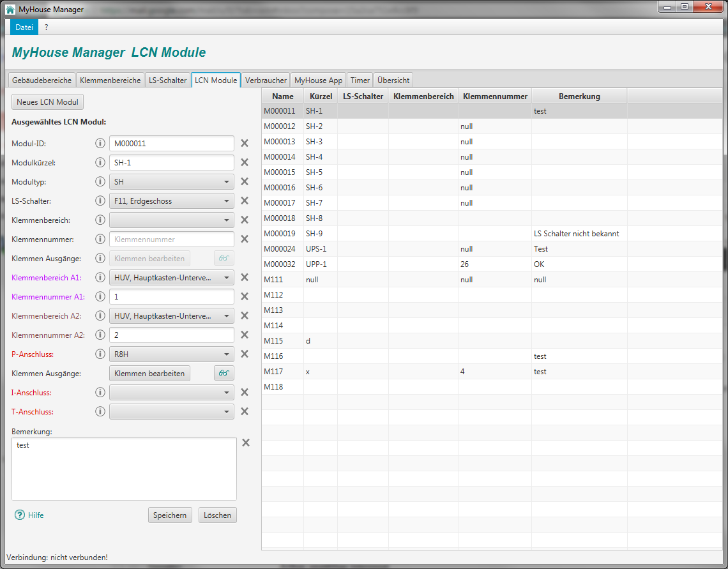
Task: Expand the empty I-Anschluss dropdown
Action: pos(171,393)
